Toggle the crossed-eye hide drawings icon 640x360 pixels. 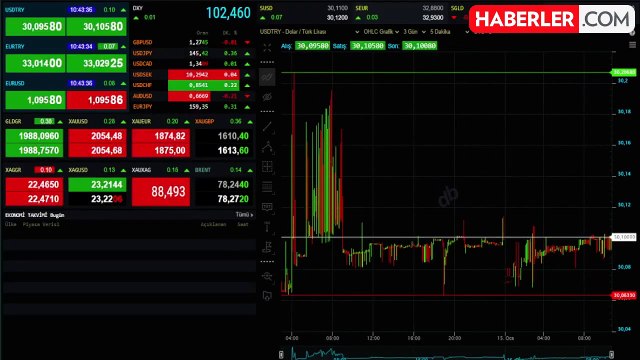tap(267, 97)
